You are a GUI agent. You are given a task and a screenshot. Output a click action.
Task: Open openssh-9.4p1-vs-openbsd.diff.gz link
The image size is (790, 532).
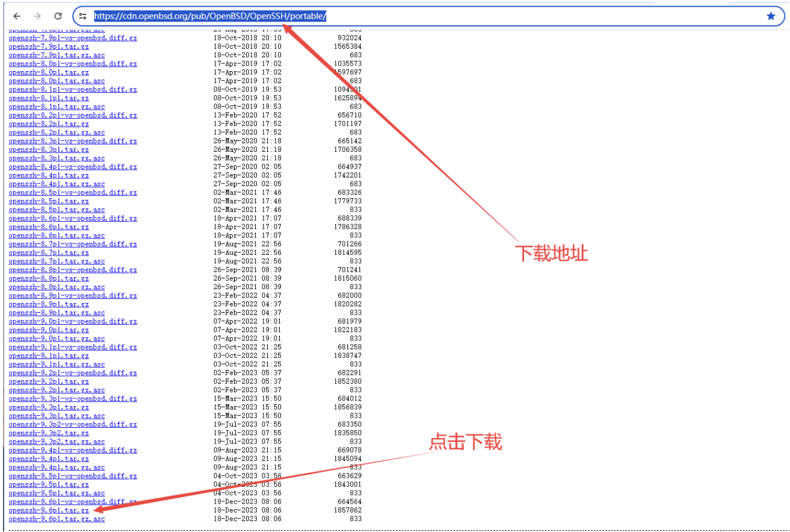click(x=73, y=450)
